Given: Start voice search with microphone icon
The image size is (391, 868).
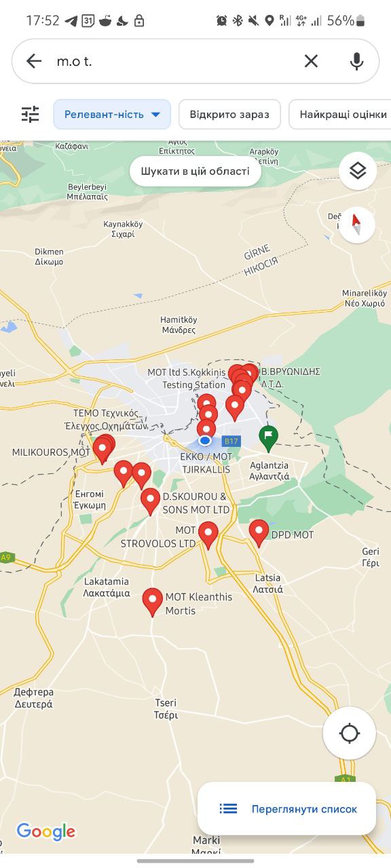Looking at the screenshot, I should pyautogui.click(x=356, y=62).
